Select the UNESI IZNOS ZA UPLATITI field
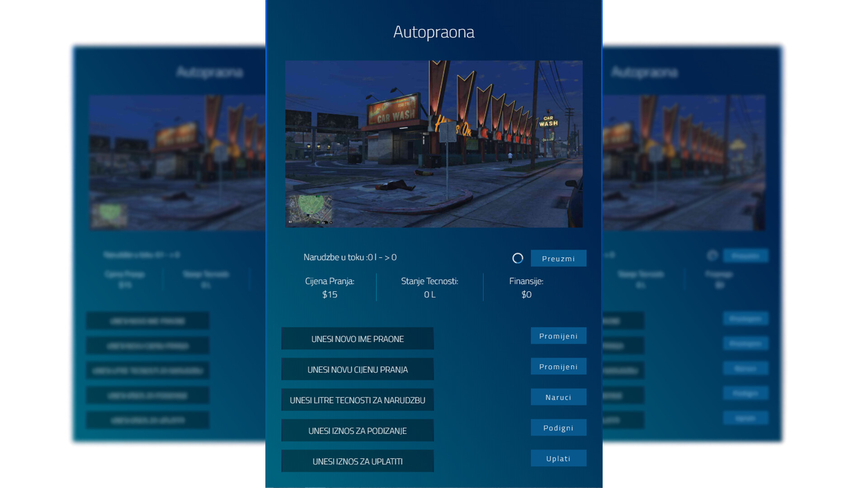Viewport: 868px width, 488px height. [357, 461]
